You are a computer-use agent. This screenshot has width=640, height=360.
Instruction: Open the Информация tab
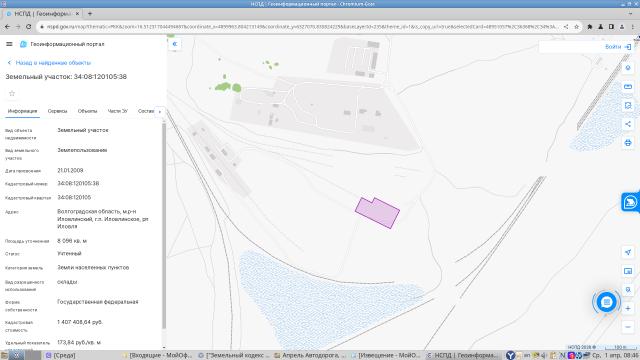click(x=22, y=111)
